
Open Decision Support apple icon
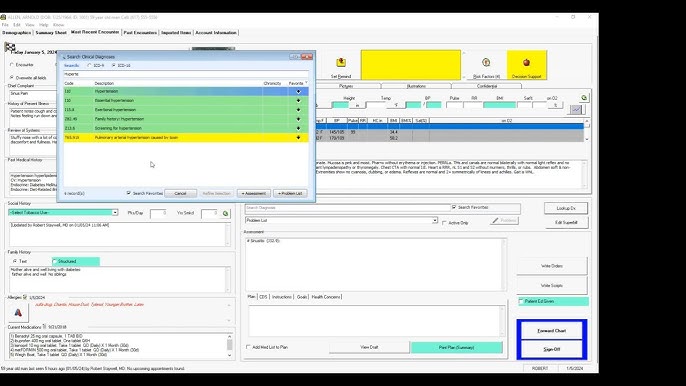coord(526,63)
